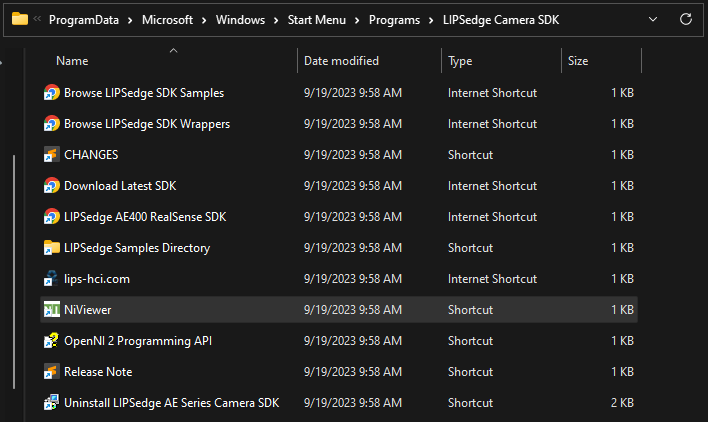
Task: Click the Chrome icon beside Browse LIPSedge SDK Wrappers
Action: point(51,124)
